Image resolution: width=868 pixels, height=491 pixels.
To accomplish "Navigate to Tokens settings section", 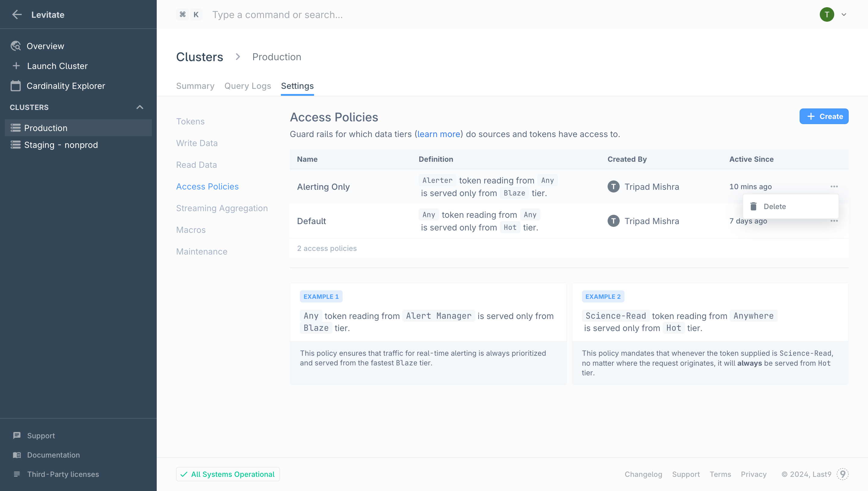I will [x=190, y=121].
